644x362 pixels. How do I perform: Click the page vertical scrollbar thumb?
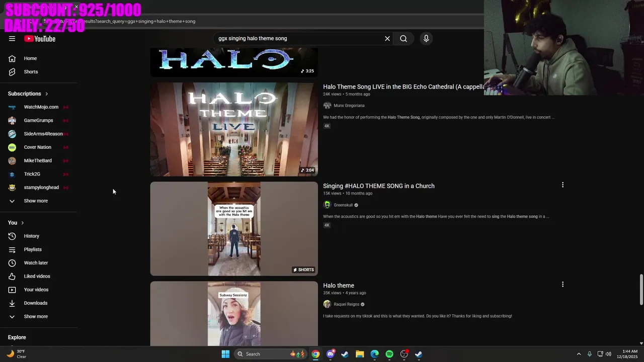641,290
